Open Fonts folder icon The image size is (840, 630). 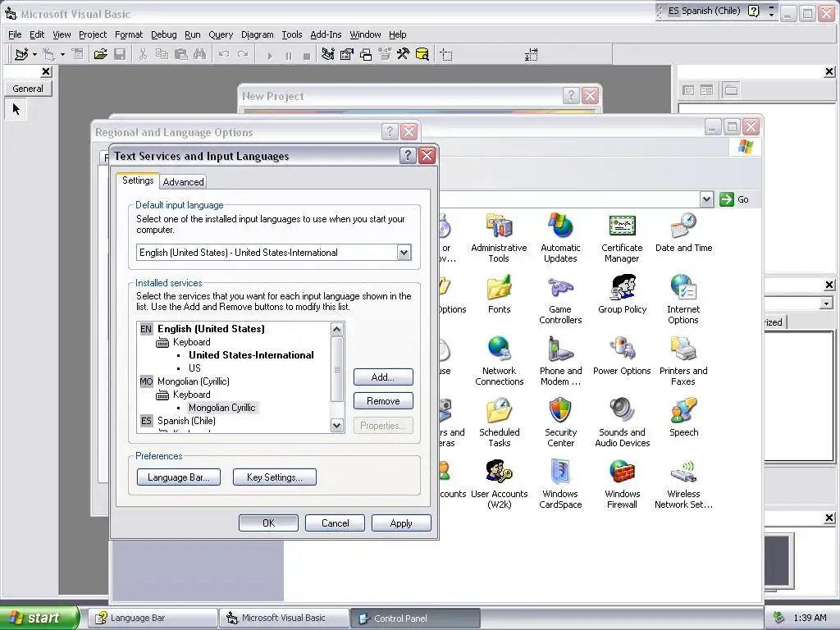(x=499, y=294)
